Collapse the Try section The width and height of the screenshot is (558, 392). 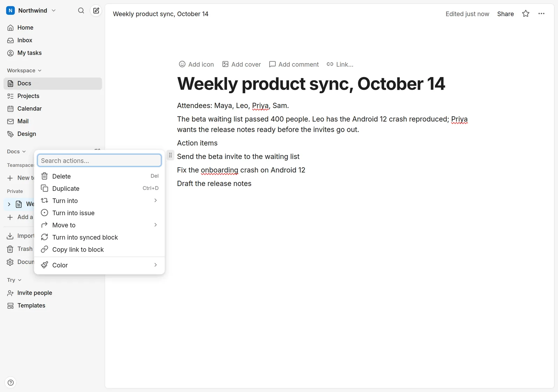point(14,280)
